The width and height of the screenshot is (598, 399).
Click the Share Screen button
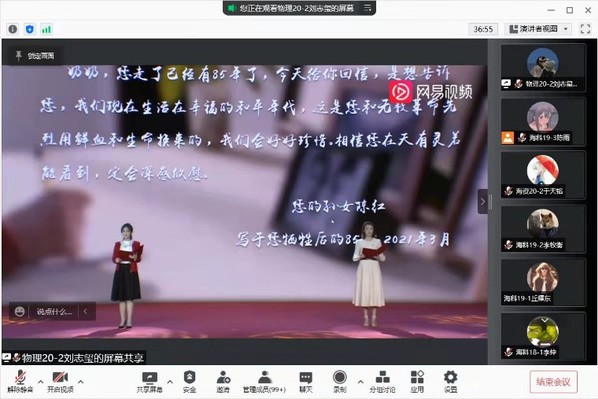click(x=150, y=381)
